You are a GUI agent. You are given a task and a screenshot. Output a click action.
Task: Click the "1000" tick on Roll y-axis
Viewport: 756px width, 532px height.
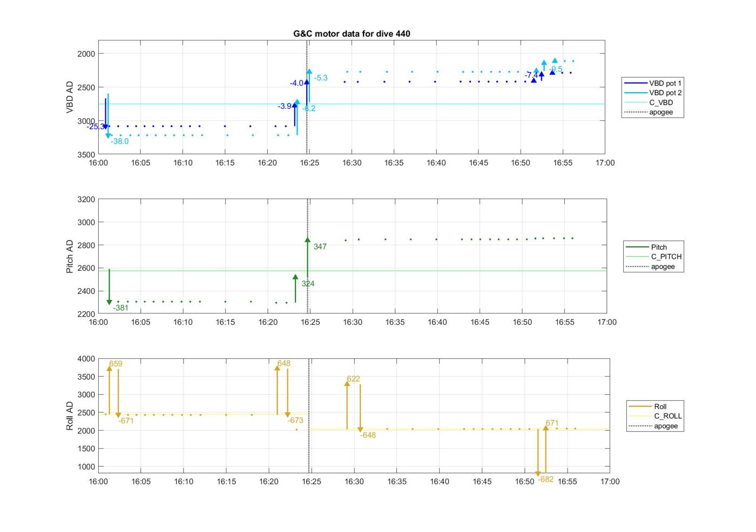pos(86,467)
